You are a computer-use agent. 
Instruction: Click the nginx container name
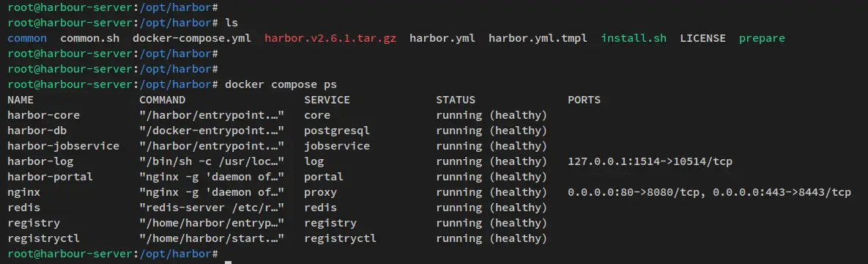[23, 192]
